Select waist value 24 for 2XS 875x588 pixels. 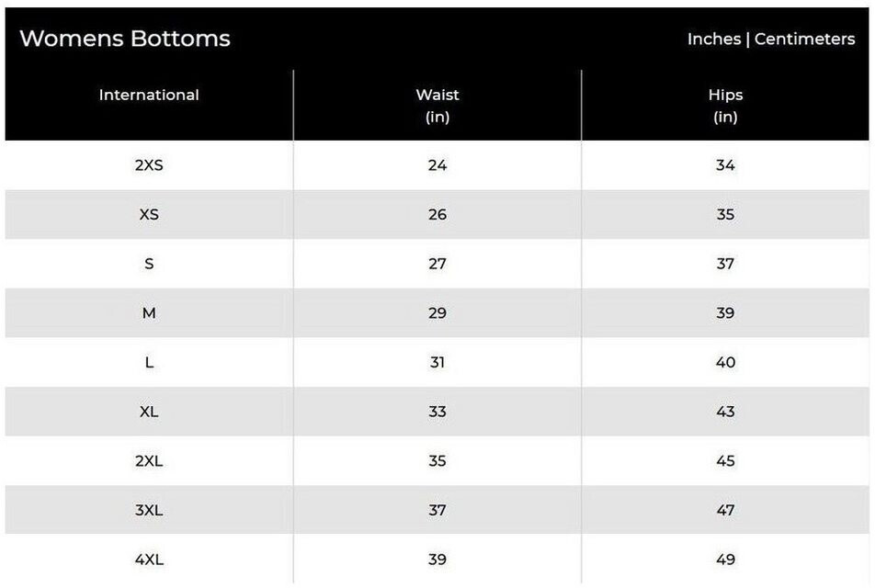pos(437,165)
